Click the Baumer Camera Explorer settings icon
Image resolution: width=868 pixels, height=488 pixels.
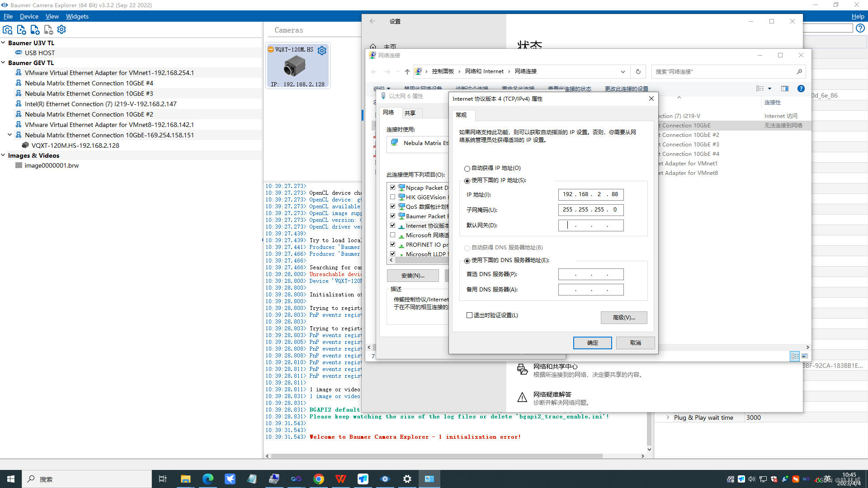[x=62, y=29]
